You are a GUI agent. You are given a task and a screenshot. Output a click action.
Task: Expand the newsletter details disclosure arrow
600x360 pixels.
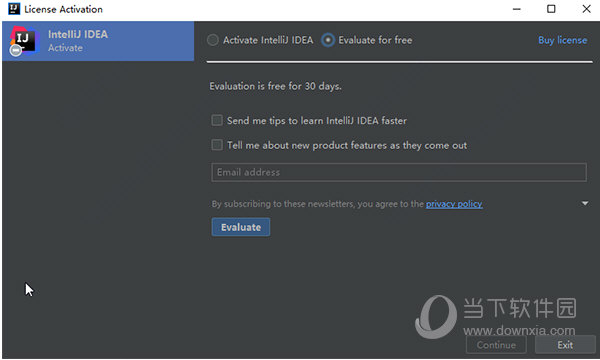[x=585, y=203]
